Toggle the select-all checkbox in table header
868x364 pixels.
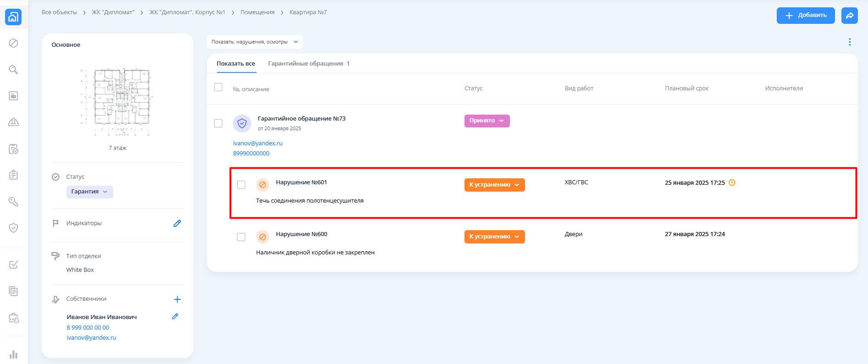pyautogui.click(x=218, y=87)
